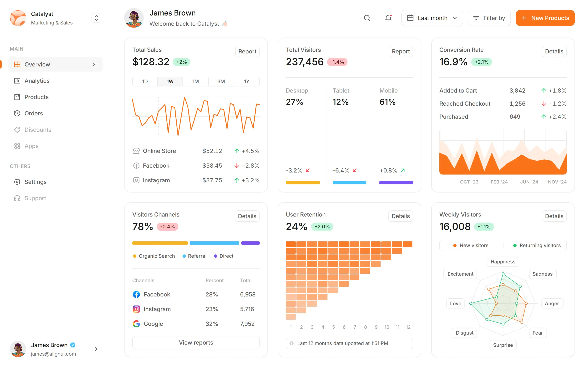Expand the James Brown account chevron

point(96,349)
